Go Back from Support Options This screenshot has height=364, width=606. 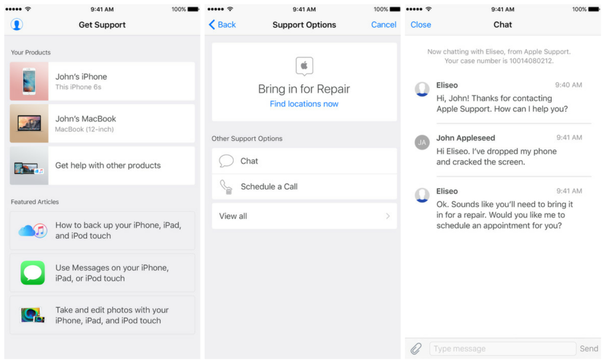click(221, 24)
